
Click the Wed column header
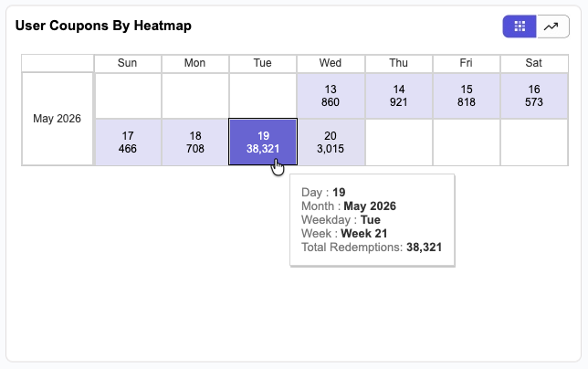point(331,63)
